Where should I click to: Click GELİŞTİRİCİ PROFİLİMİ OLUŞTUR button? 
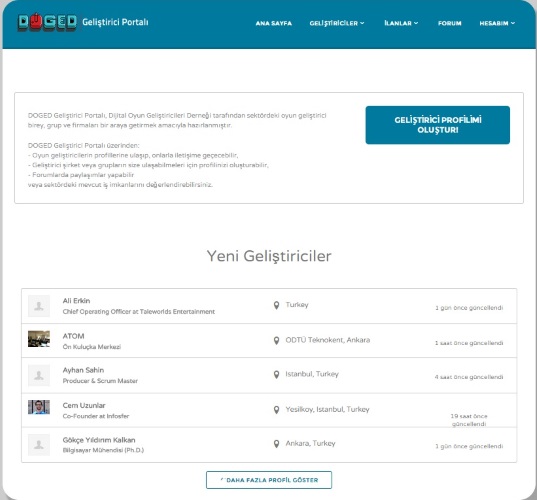[x=438, y=125]
